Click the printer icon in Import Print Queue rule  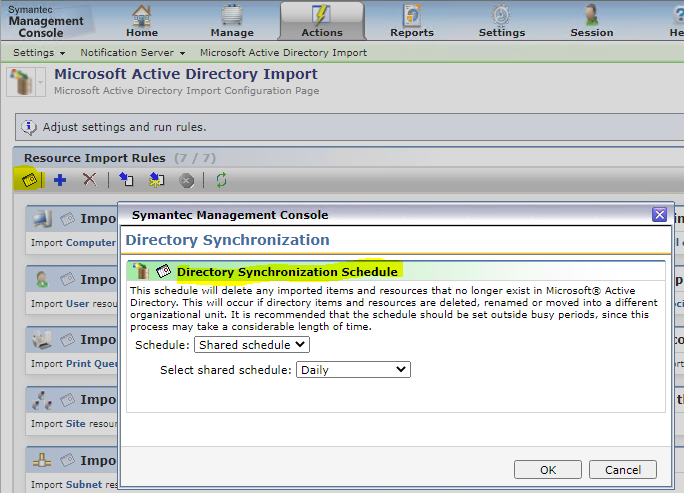[x=42, y=340]
